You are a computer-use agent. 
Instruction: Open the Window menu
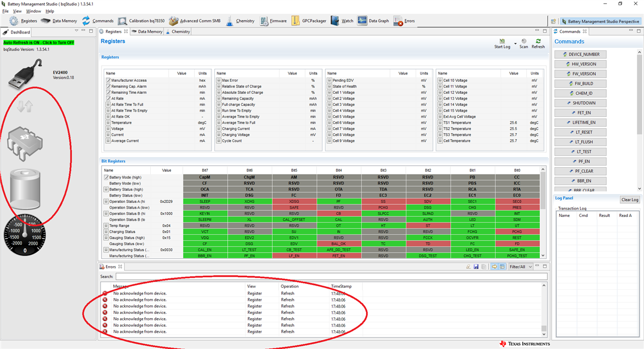pos(34,11)
